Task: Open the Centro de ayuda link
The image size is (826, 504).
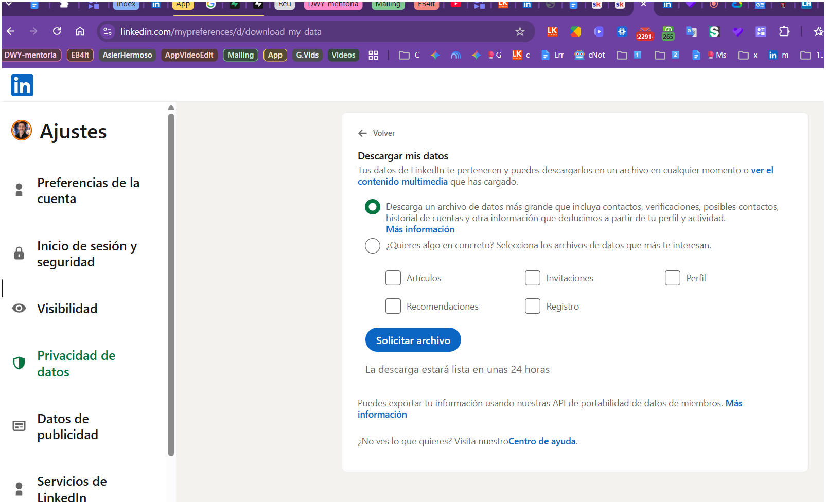Action: 542,441
